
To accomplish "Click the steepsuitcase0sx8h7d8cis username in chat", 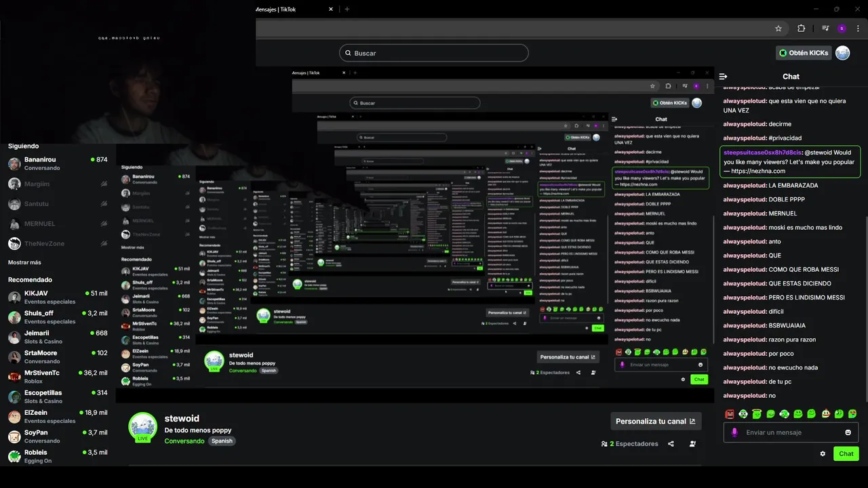I will pos(763,152).
